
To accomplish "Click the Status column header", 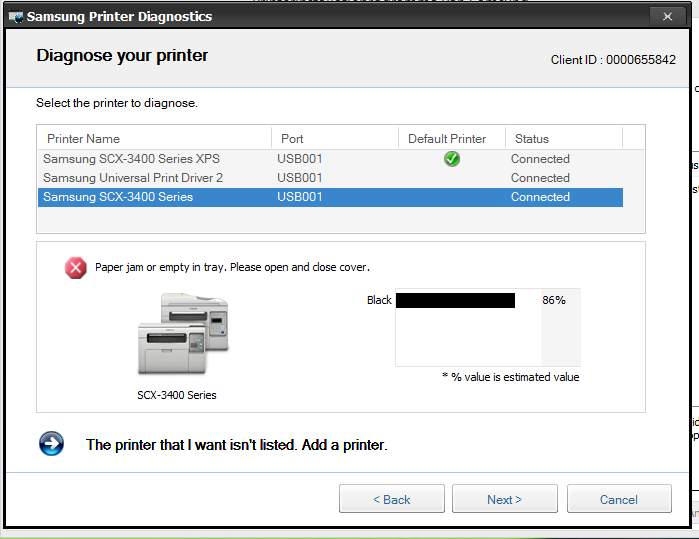I will point(564,139).
